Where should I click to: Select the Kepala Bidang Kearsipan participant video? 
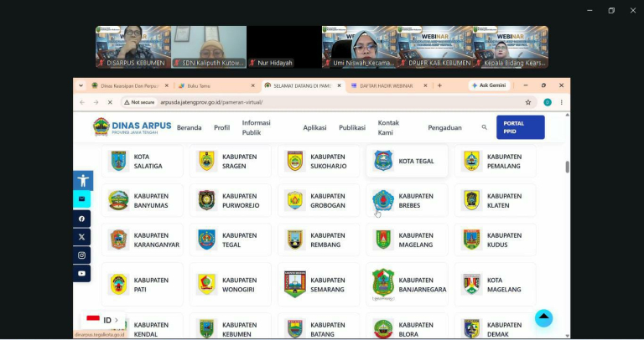point(511,47)
